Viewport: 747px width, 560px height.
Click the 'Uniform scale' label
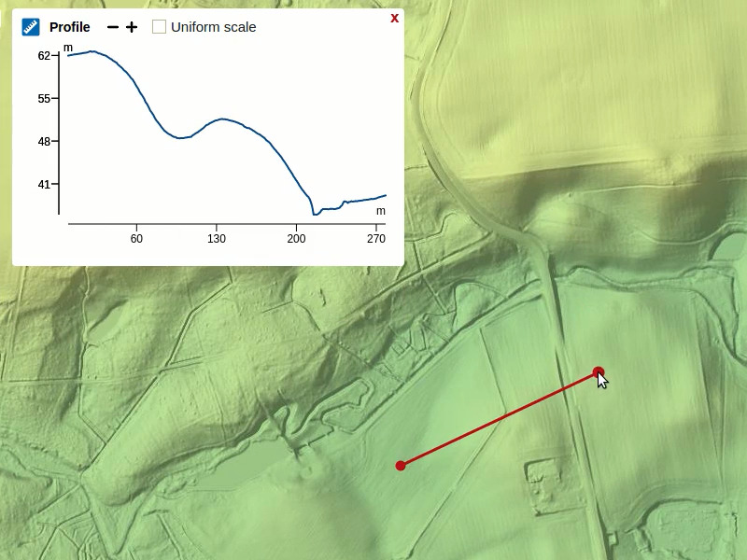click(214, 27)
